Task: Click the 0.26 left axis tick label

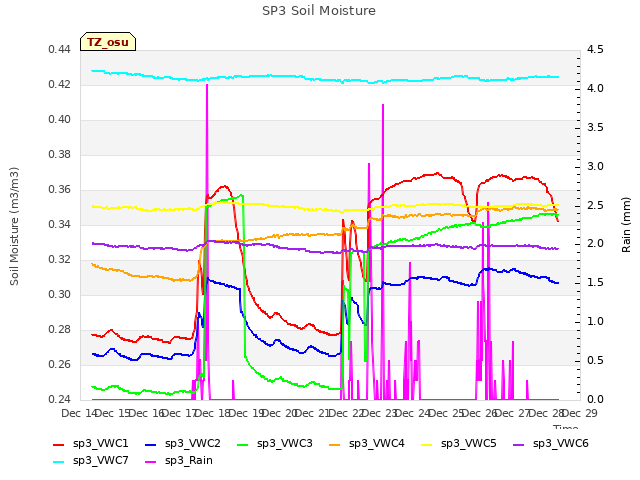Action: [x=59, y=365]
